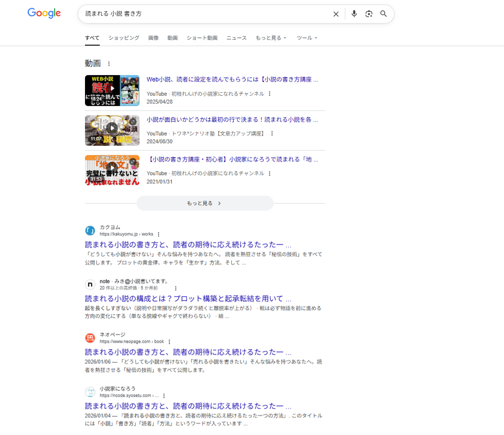The image size is (504, 435).
Task: Open three-dot menu for ネオページ result
Action: tap(169, 342)
